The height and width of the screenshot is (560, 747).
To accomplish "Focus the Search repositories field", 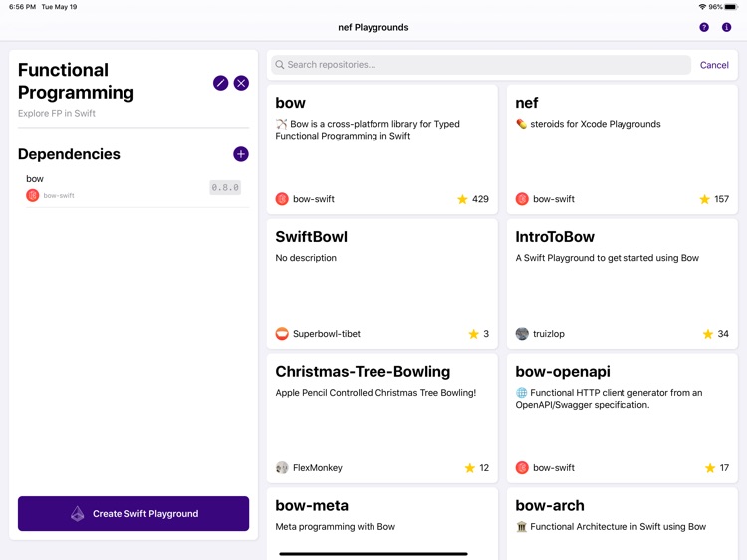I will click(481, 65).
